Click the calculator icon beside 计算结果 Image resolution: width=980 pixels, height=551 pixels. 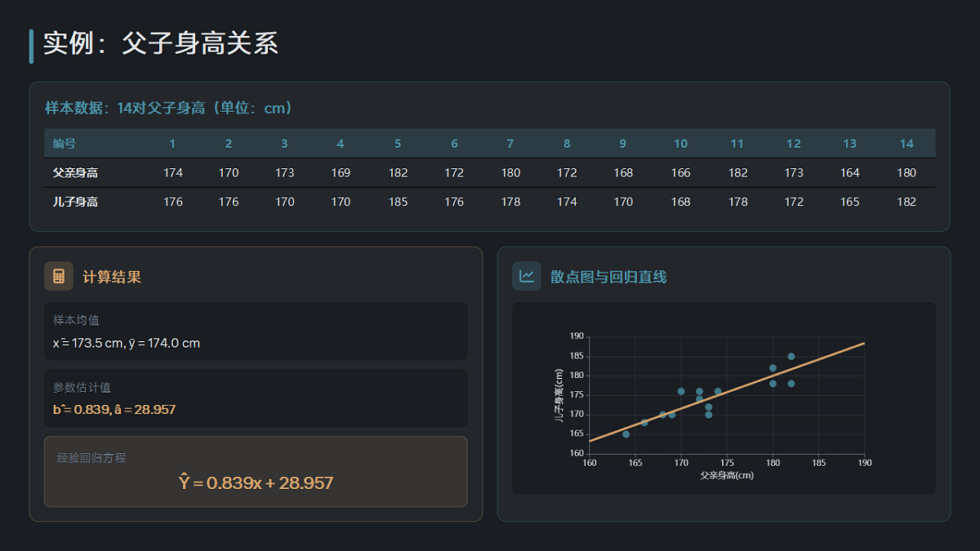pos(59,276)
